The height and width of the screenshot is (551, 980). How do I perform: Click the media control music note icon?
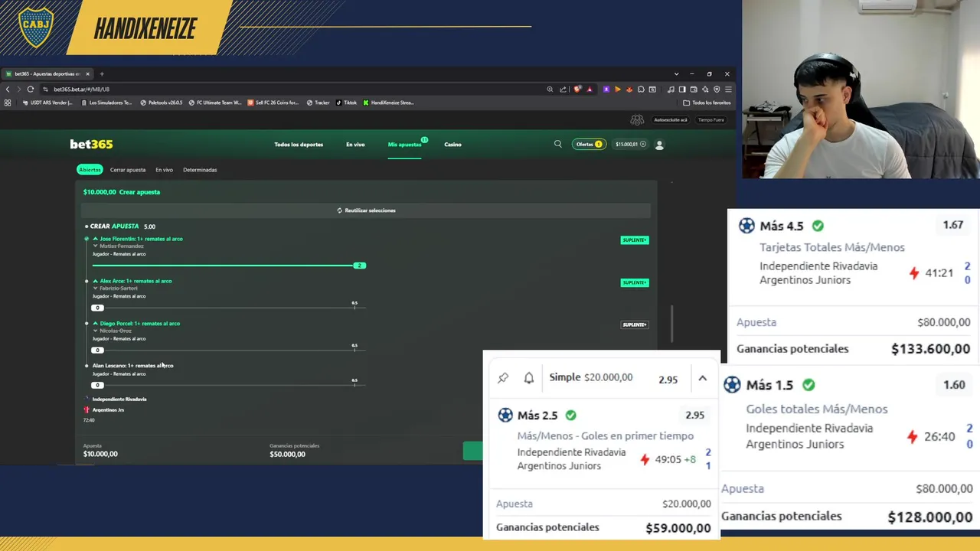tap(671, 90)
